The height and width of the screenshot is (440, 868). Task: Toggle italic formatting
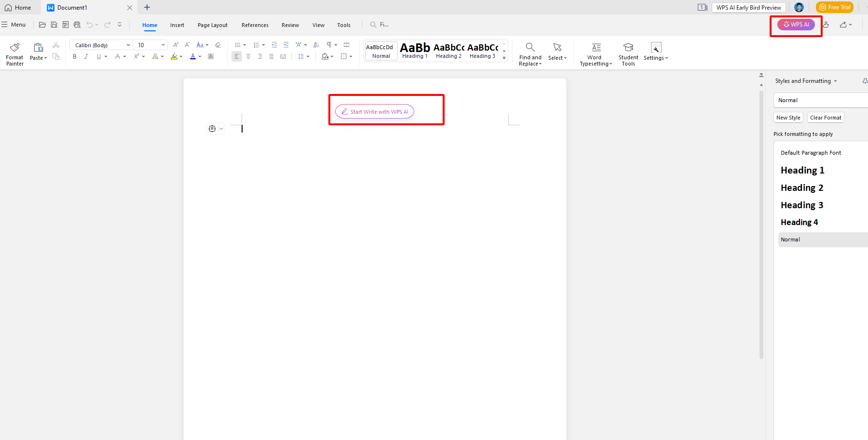tap(86, 56)
